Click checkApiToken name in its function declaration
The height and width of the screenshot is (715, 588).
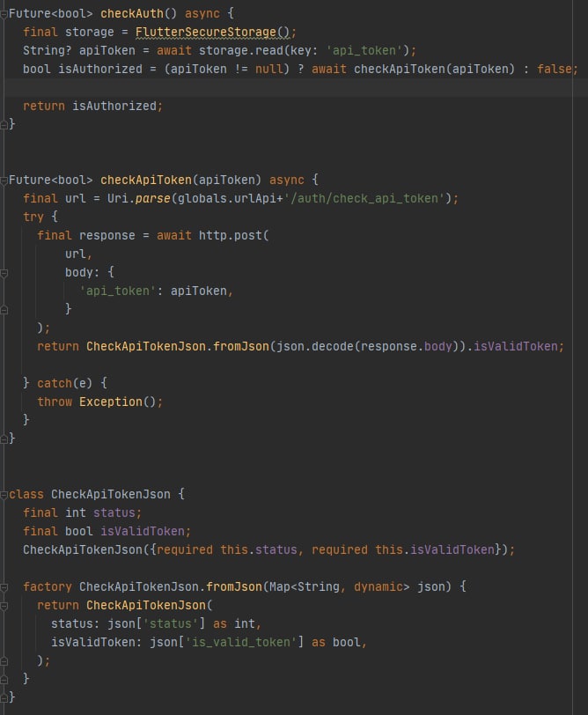click(146, 181)
